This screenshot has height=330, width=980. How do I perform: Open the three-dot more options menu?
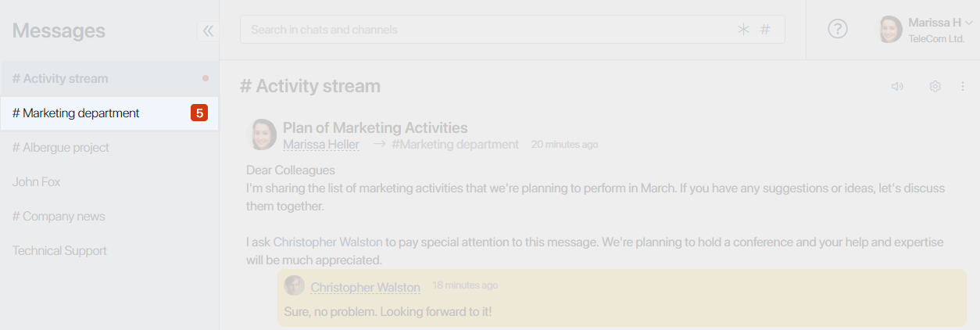[963, 87]
